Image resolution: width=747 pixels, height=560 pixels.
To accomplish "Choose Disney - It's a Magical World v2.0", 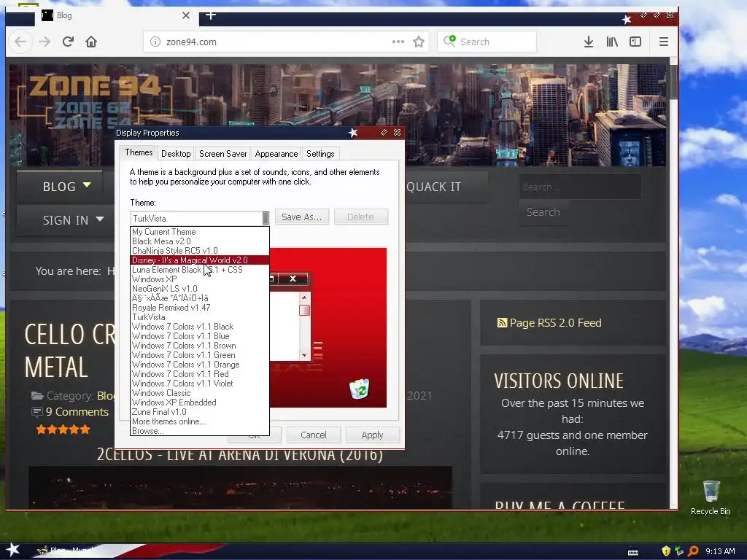I will click(x=200, y=260).
